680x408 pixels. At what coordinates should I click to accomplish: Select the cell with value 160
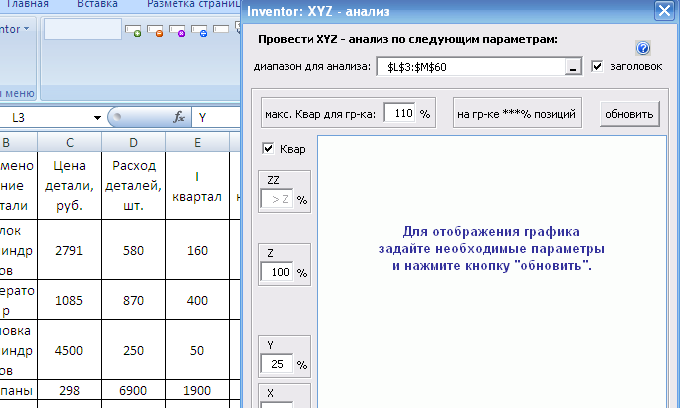point(197,250)
